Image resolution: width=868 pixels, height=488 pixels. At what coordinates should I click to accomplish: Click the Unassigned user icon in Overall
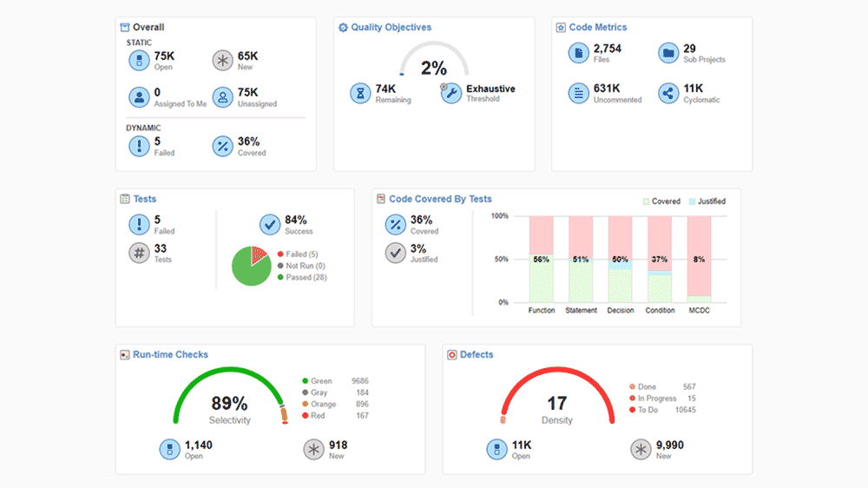pos(223,96)
